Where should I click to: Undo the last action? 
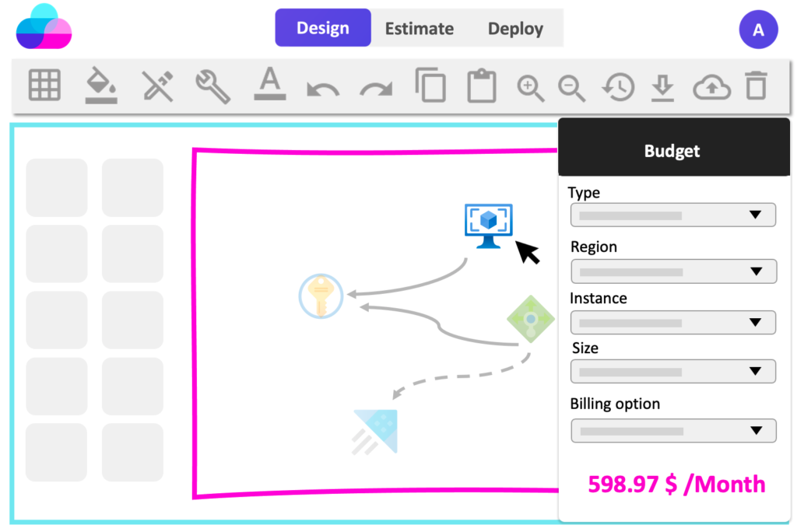323,89
